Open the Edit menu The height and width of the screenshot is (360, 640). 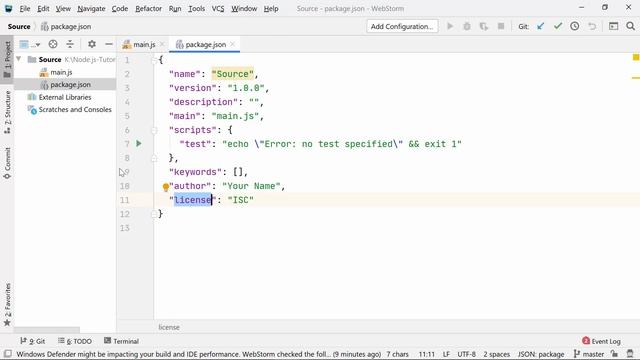(43, 9)
